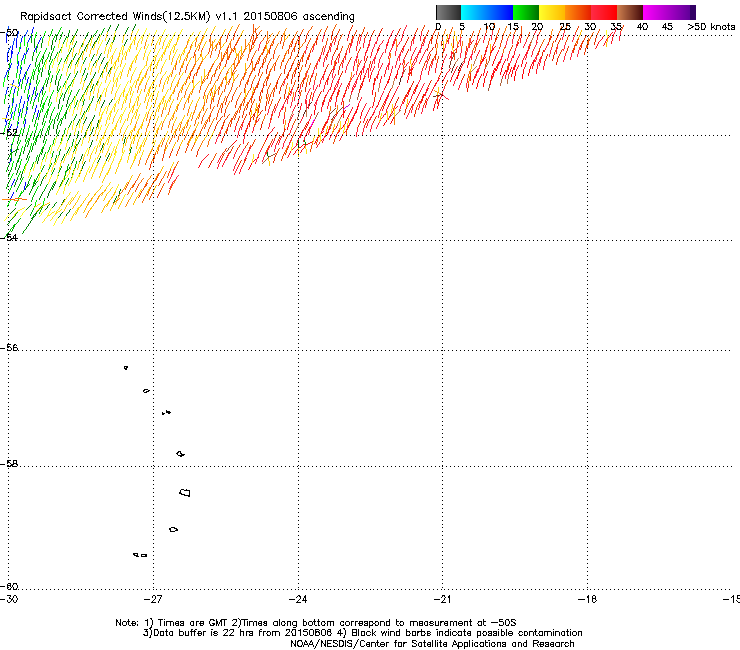Click the cyan-blue 5-15 knots legend segment

(x=487, y=12)
